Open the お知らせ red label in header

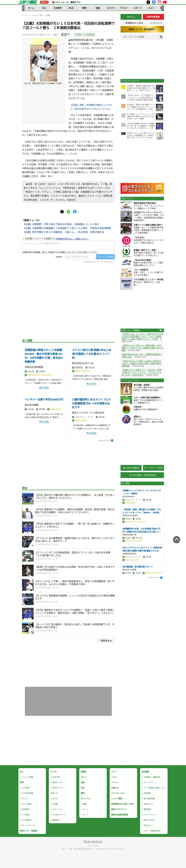point(44,2)
